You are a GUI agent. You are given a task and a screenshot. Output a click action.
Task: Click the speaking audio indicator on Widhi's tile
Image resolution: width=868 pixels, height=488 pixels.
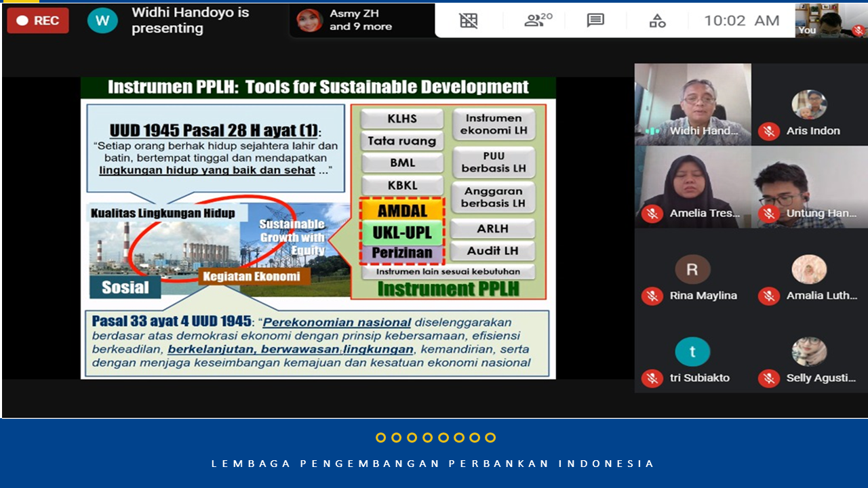pyautogui.click(x=652, y=131)
